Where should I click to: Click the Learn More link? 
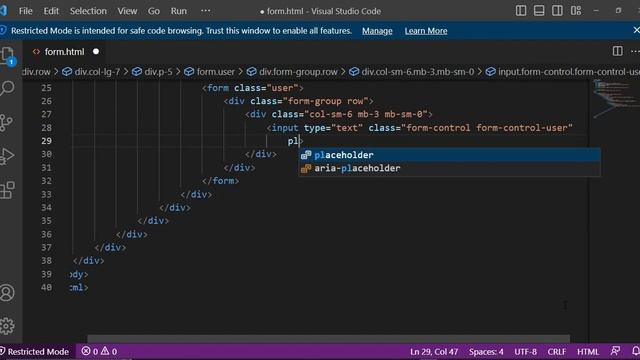[426, 31]
